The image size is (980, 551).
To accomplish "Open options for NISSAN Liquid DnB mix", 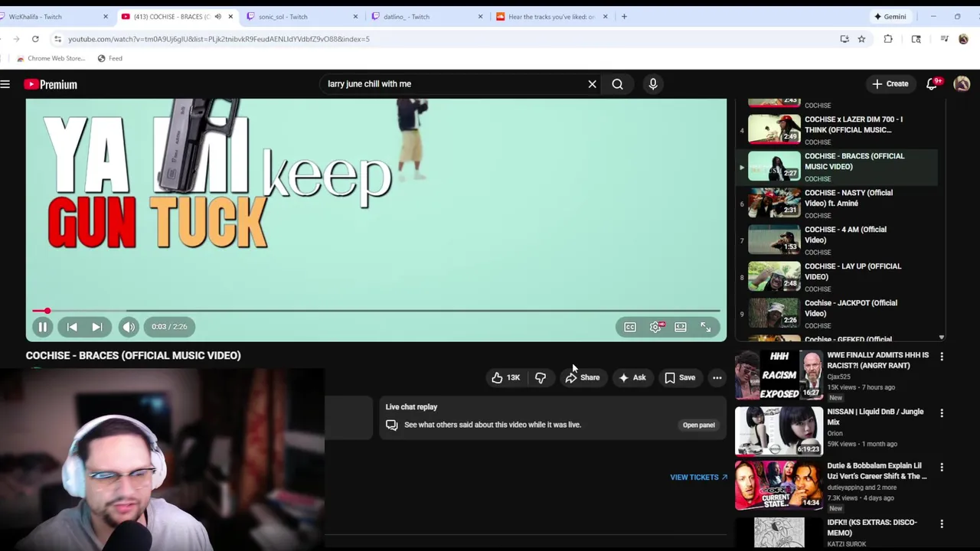I will coord(942,413).
